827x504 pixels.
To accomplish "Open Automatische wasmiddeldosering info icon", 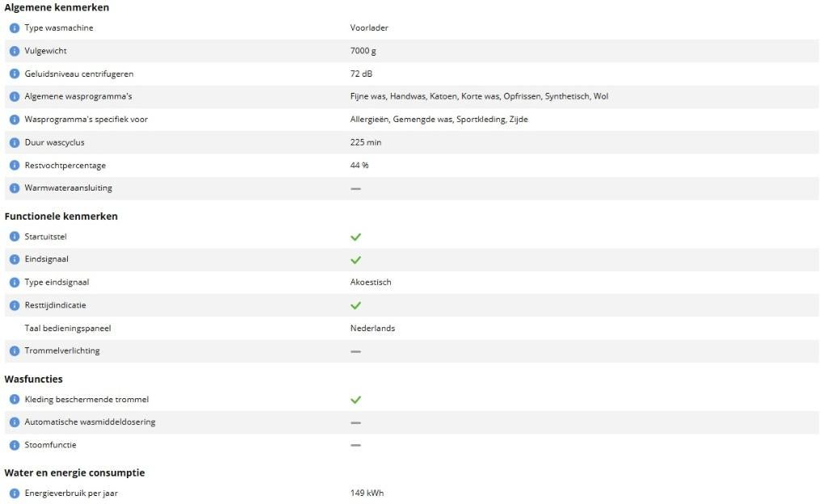I will point(15,422).
